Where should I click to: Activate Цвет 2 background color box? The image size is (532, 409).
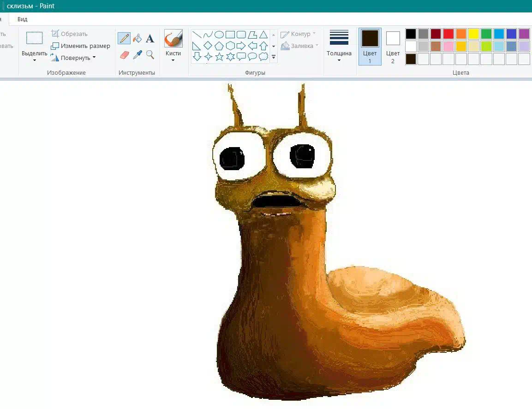tap(393, 46)
